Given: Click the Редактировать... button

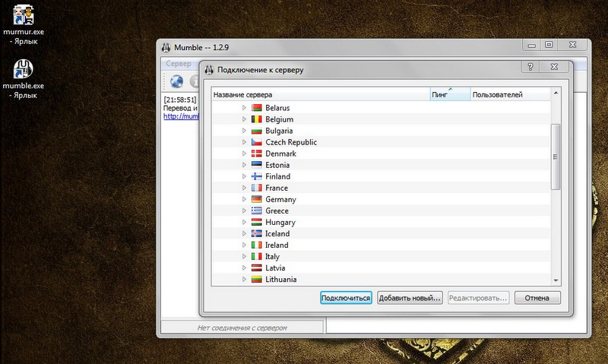Looking at the screenshot, I should pyautogui.click(x=478, y=298).
